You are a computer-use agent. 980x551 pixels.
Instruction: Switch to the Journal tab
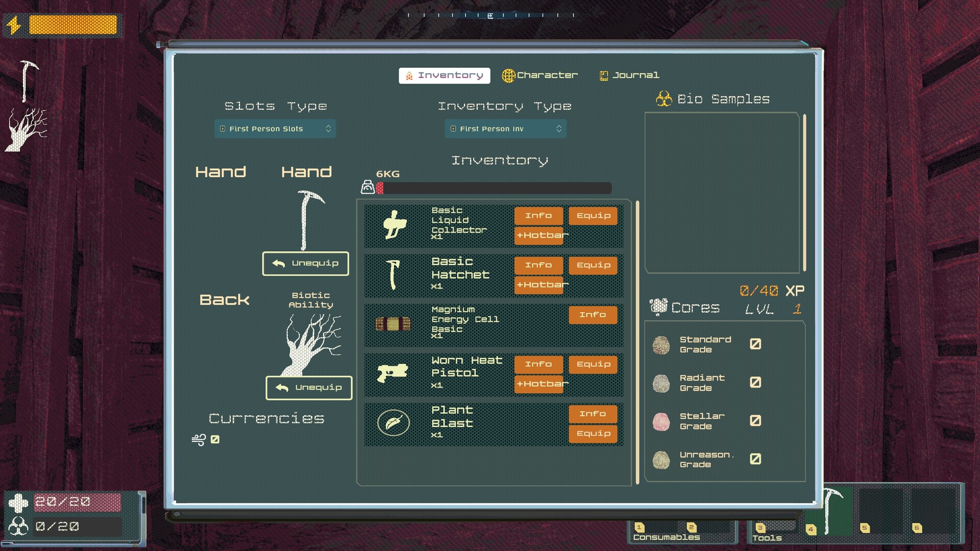[629, 76]
